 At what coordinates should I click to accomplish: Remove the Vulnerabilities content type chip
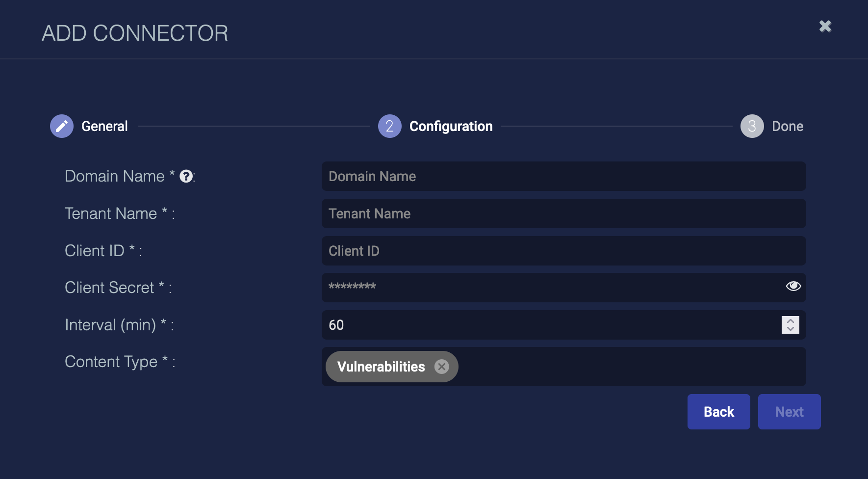tap(442, 367)
